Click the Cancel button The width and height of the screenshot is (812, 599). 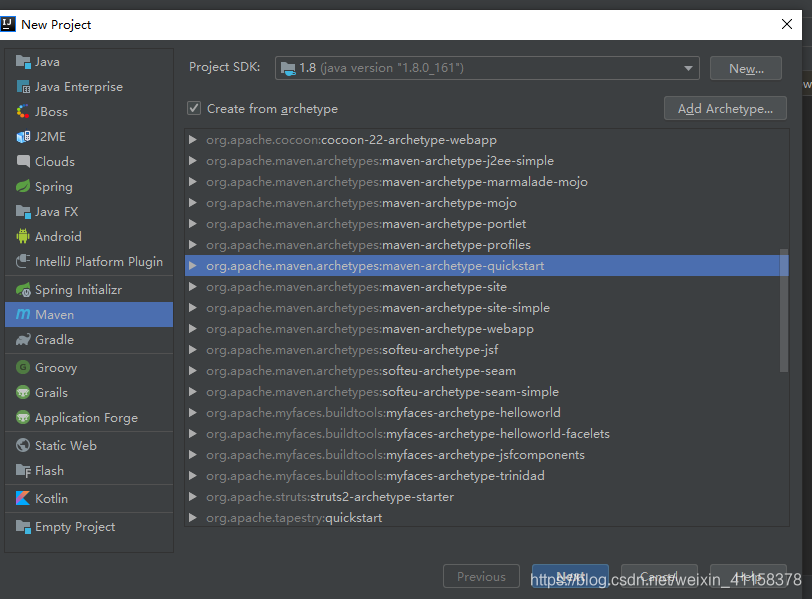click(659, 576)
